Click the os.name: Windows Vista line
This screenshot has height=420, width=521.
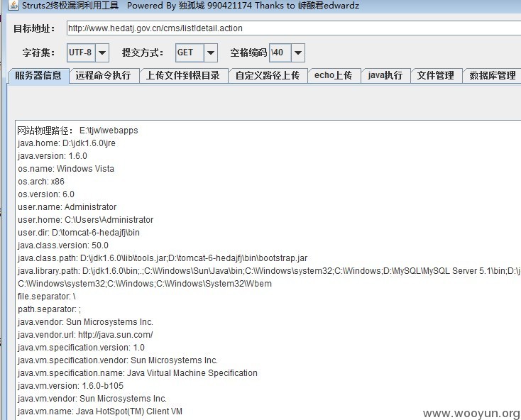(x=66, y=169)
